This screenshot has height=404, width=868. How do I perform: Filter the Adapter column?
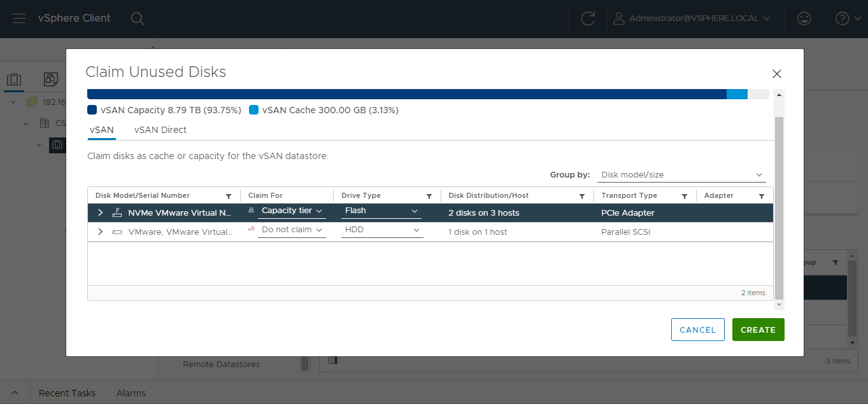(761, 196)
